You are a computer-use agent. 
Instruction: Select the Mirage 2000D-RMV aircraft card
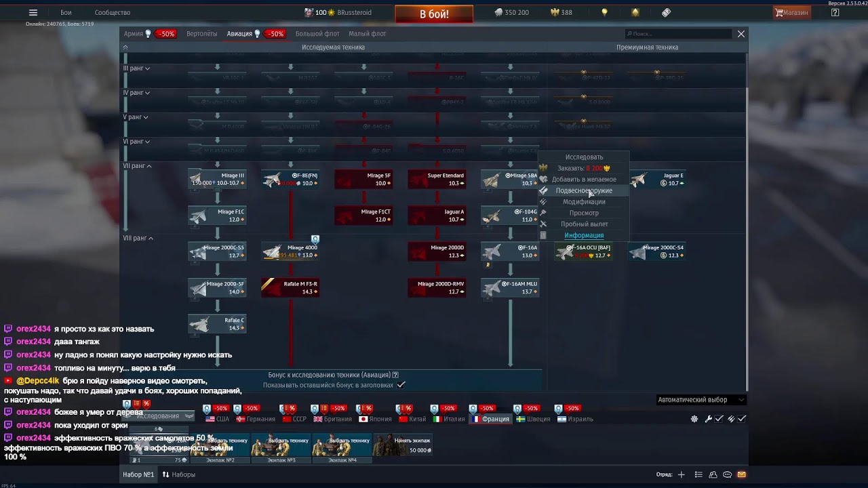pos(437,287)
